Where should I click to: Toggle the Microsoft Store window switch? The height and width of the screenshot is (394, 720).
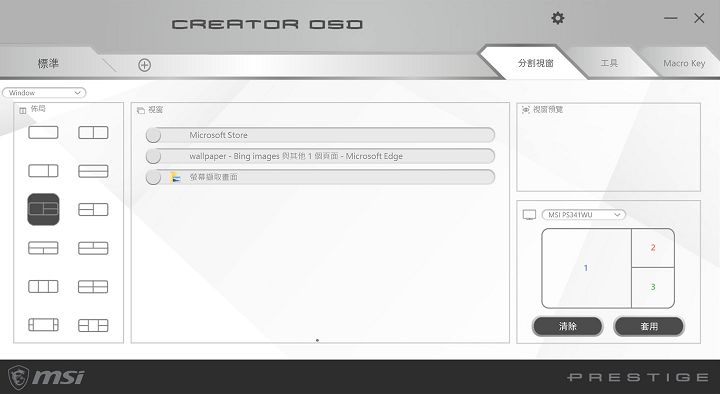point(153,135)
